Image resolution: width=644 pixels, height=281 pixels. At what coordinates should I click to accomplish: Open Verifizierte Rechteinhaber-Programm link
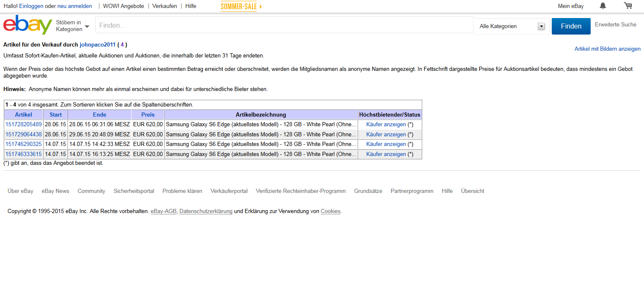point(301,191)
